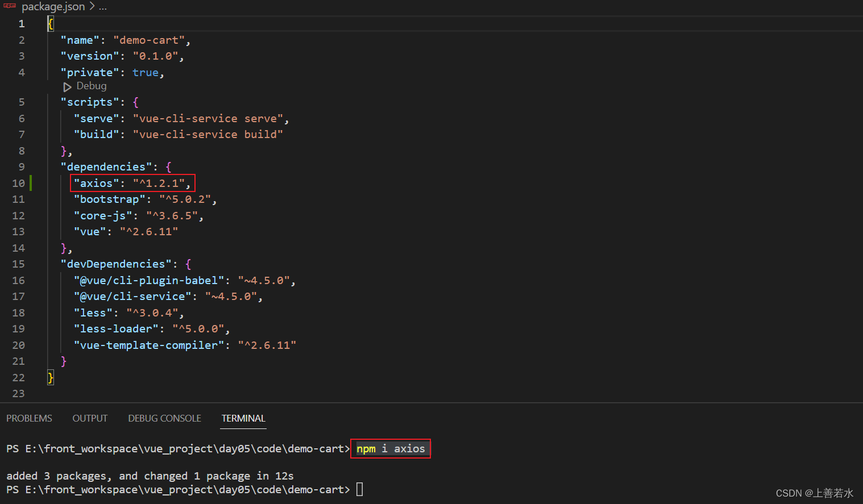Click the "^3.6.5" core-js version
The height and width of the screenshot is (504, 863).
tap(172, 216)
